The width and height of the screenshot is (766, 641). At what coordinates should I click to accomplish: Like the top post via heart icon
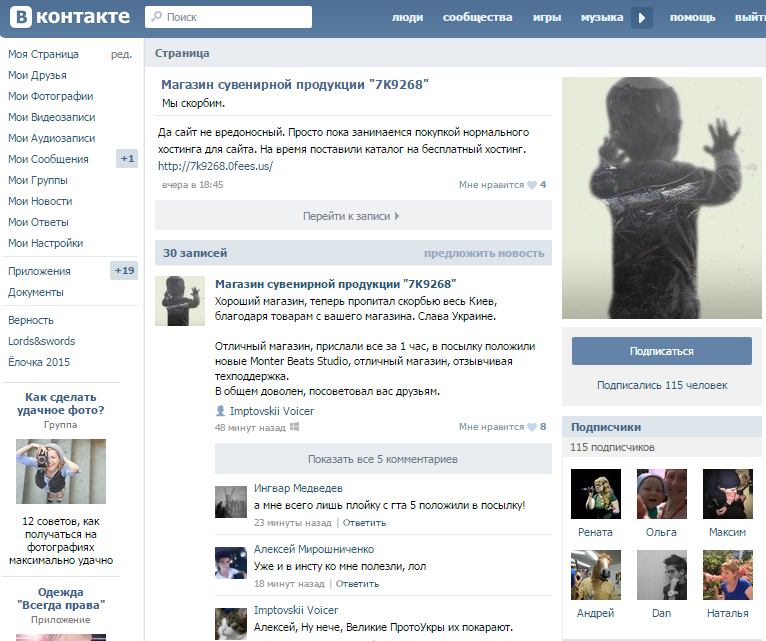[532, 185]
